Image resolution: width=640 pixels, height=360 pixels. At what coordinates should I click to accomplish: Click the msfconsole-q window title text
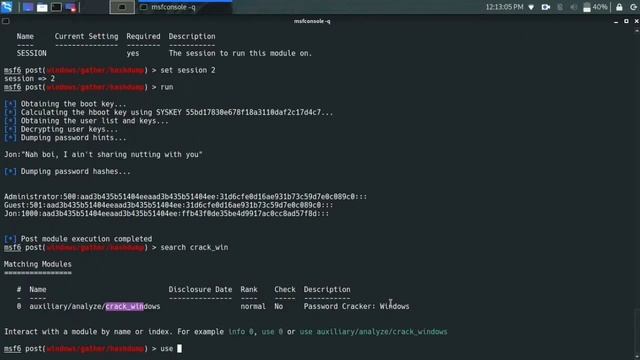tap(312, 21)
